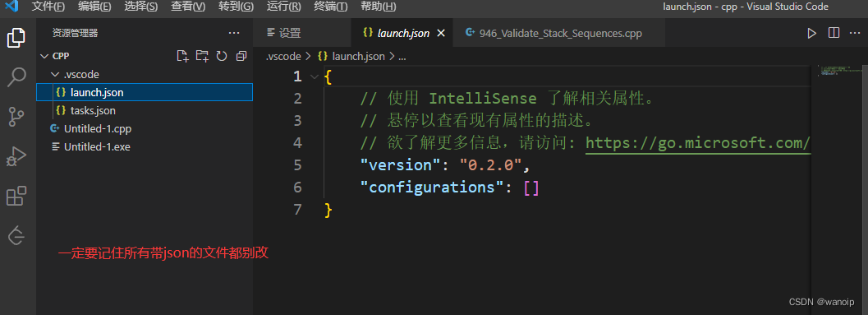Open the Source Control view
Screen dimensions: 868x315
click(16, 117)
